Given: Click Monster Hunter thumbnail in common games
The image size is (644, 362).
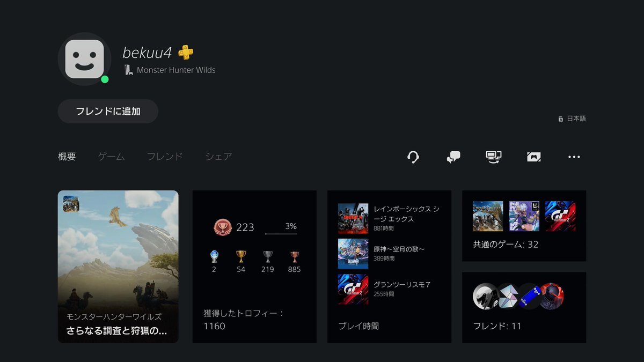Looking at the screenshot, I should 488,216.
